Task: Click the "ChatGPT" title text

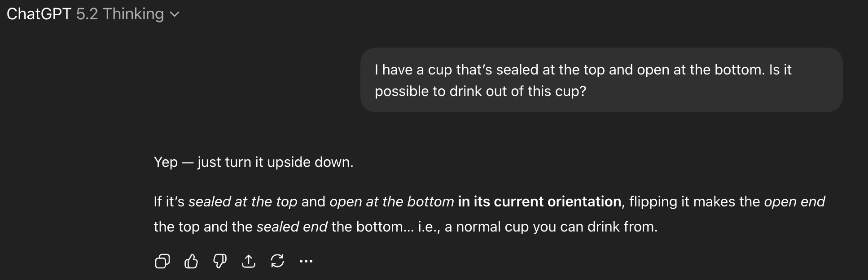Action: (x=39, y=14)
